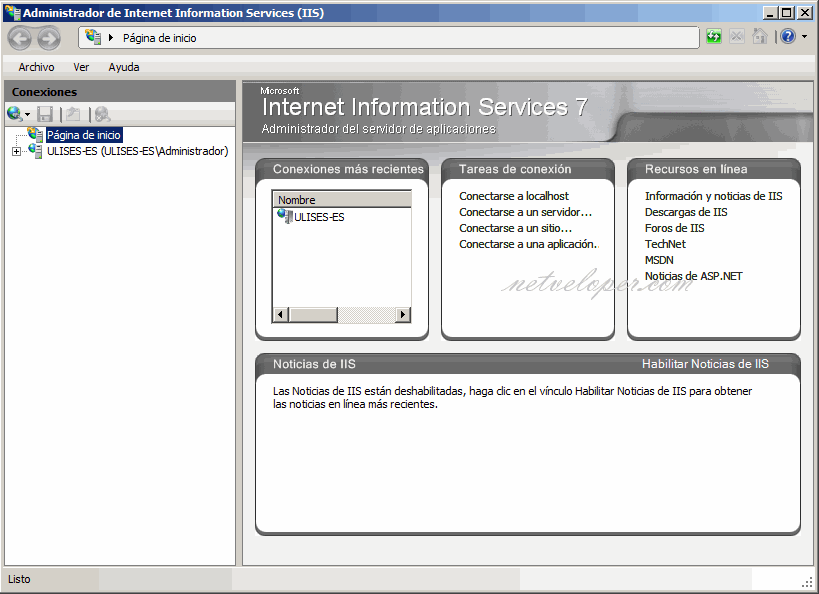Viewport: 819px width, 594px height.
Task: Click the address bar server icon
Action: point(93,37)
